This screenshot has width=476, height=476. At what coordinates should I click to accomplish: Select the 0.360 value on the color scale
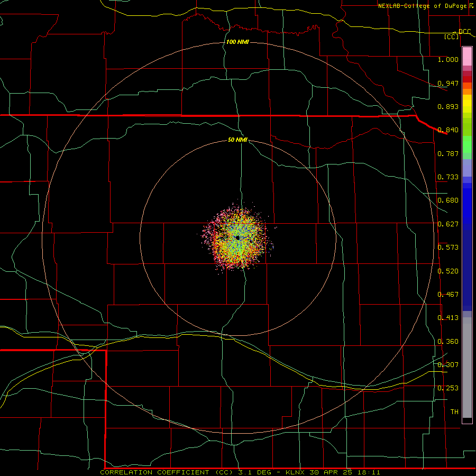point(448,342)
